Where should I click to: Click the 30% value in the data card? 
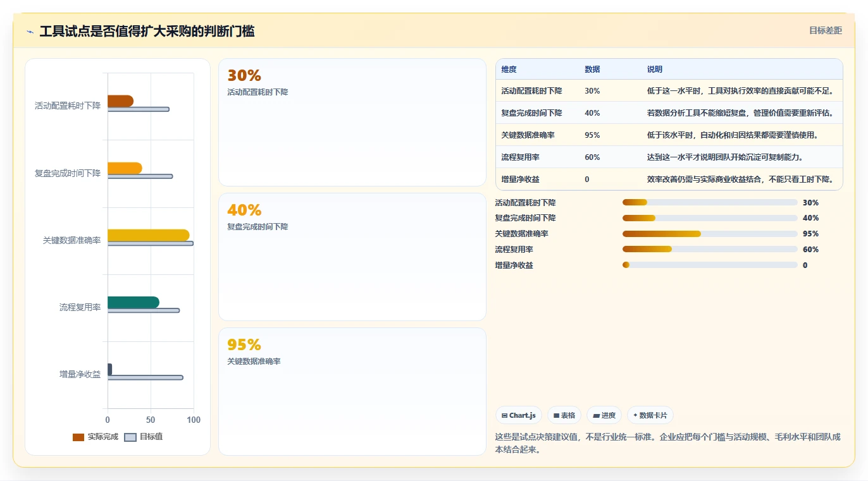244,75
